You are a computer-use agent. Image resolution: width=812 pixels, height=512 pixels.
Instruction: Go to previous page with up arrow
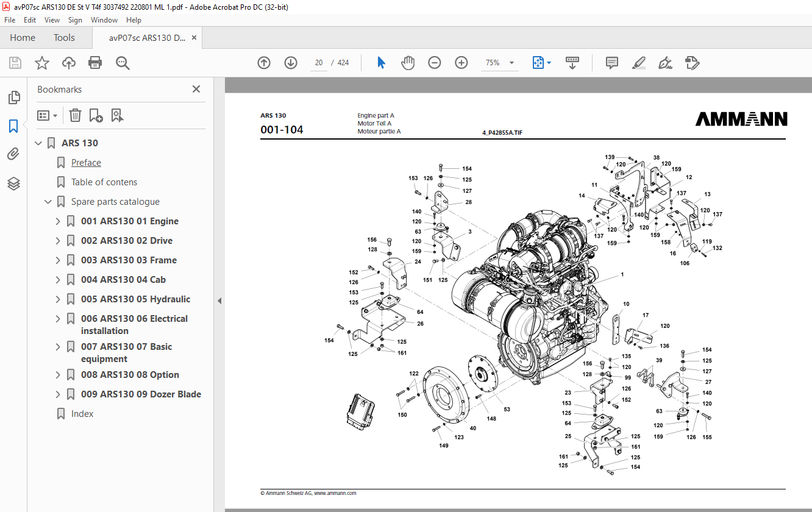coord(264,63)
